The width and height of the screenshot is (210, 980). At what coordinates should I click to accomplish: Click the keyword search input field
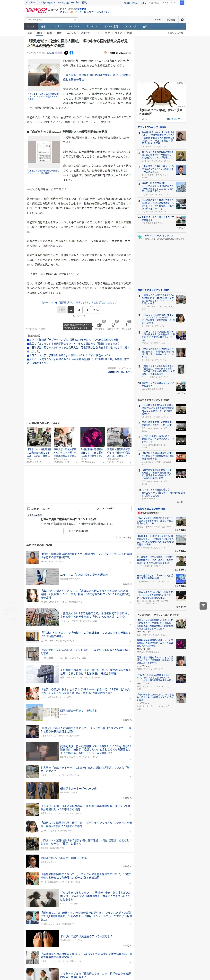[x=49, y=19]
